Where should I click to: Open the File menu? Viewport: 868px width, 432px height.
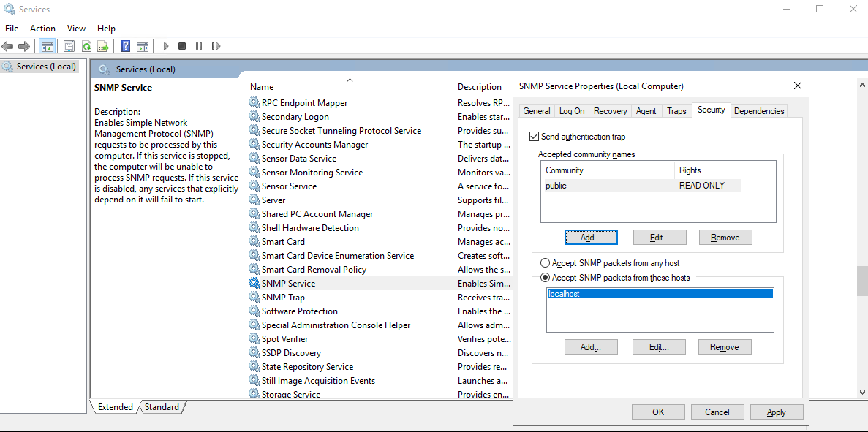12,29
